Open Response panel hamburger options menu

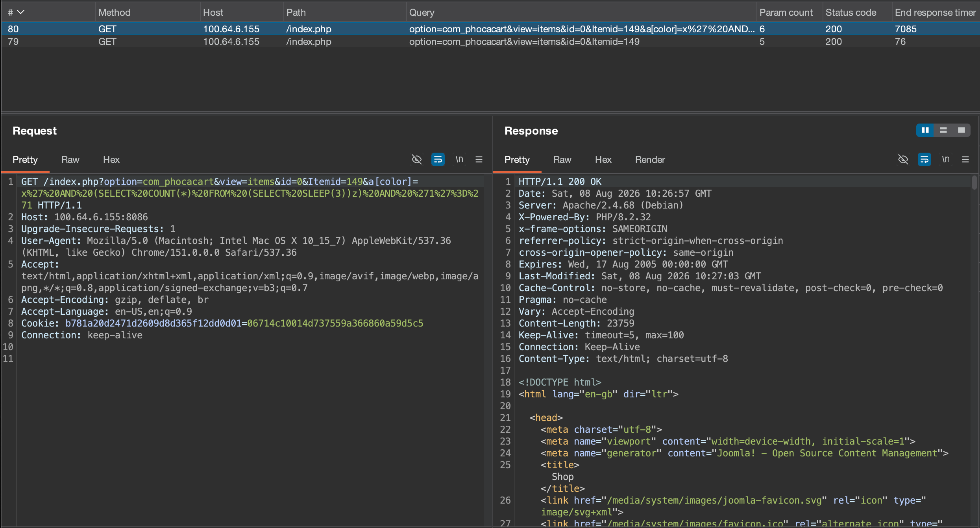click(x=965, y=159)
